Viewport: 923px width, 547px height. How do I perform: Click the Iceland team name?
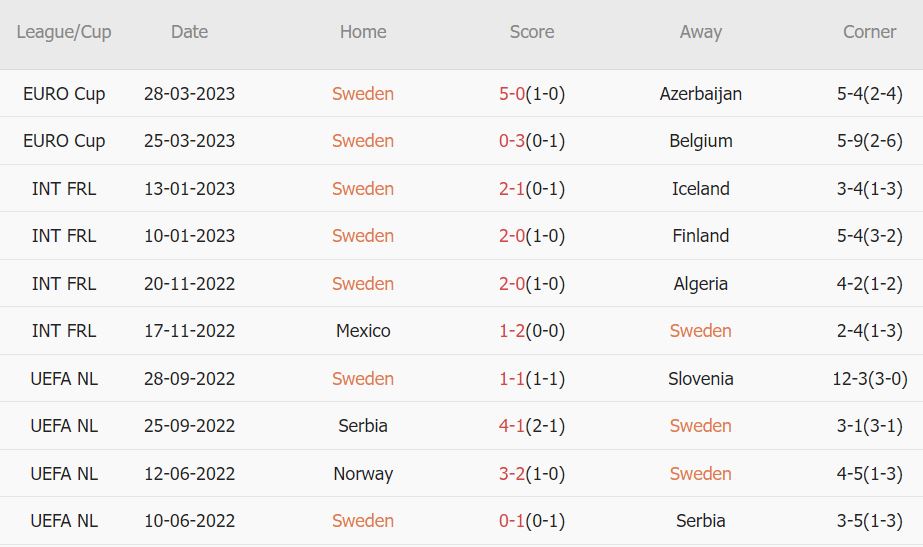pos(701,189)
